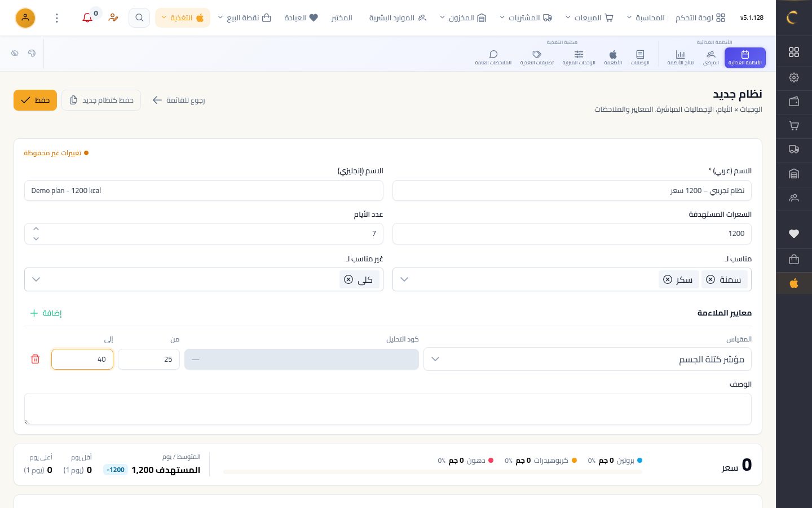Image resolution: width=812 pixels, height=508 pixels.
Task: Open the user profile avatar
Action: point(25,18)
